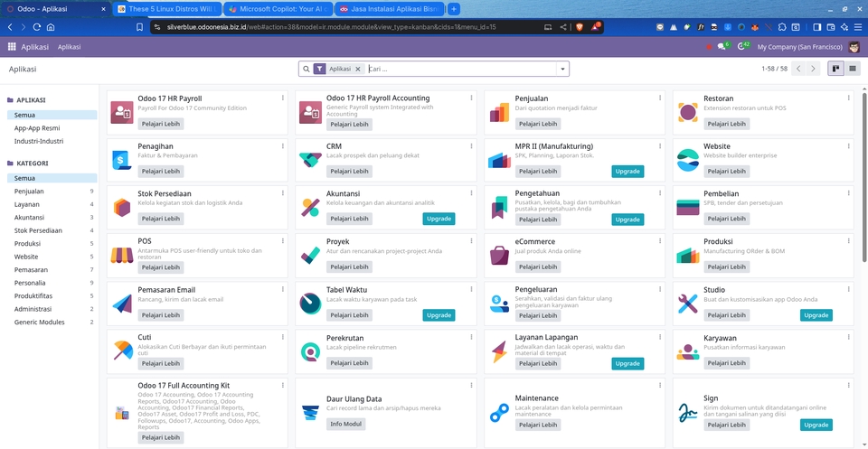This screenshot has height=449, width=868.
Task: Go to next page of apps
Action: (x=813, y=69)
